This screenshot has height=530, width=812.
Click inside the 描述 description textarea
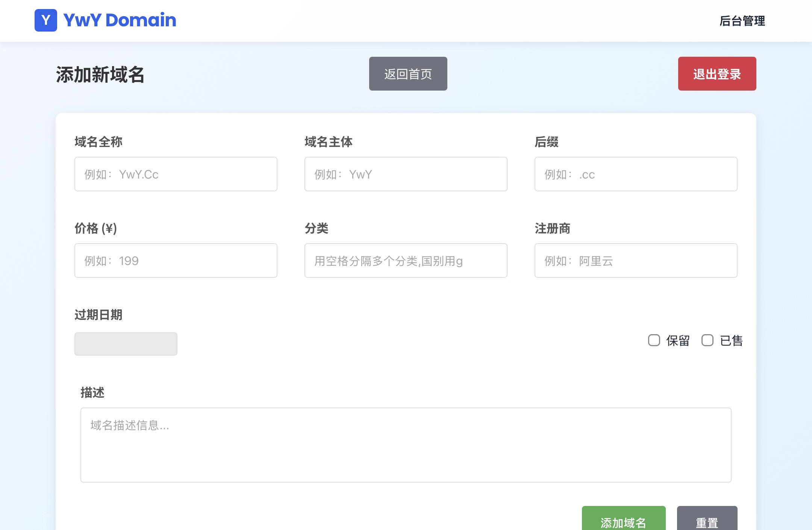[406, 445]
